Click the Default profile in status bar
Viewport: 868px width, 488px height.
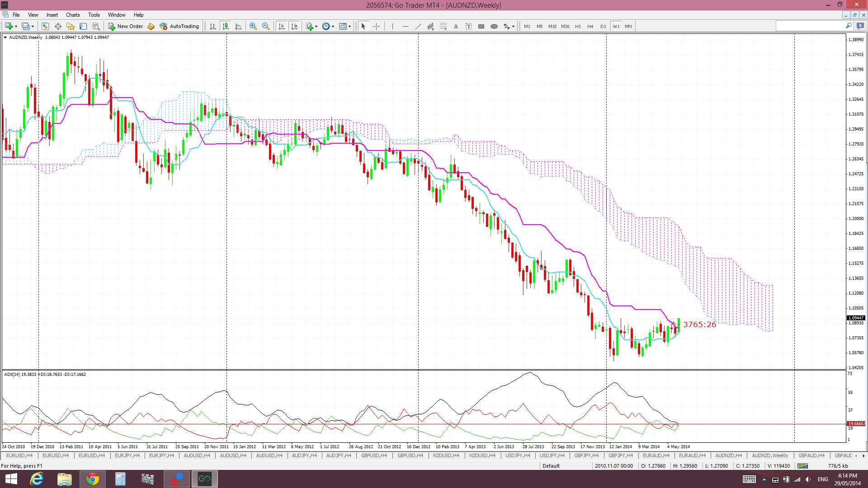click(x=551, y=466)
